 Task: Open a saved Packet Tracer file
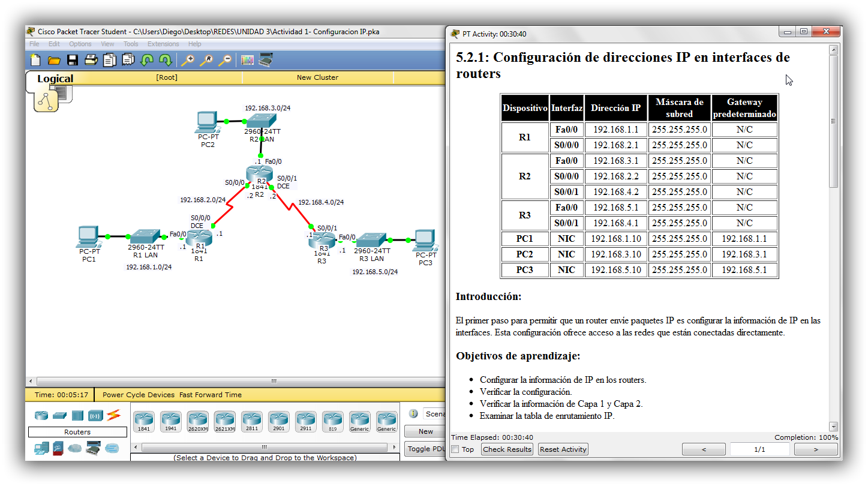click(x=53, y=60)
